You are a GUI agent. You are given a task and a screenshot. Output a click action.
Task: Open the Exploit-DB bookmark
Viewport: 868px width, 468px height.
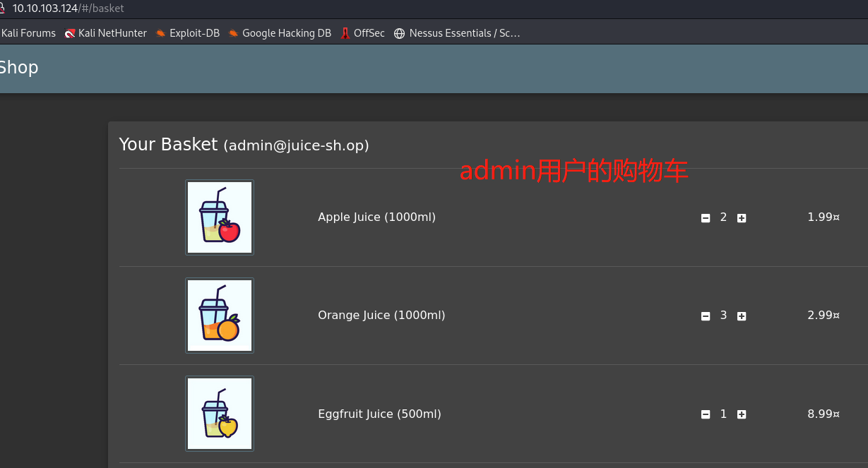(x=188, y=33)
